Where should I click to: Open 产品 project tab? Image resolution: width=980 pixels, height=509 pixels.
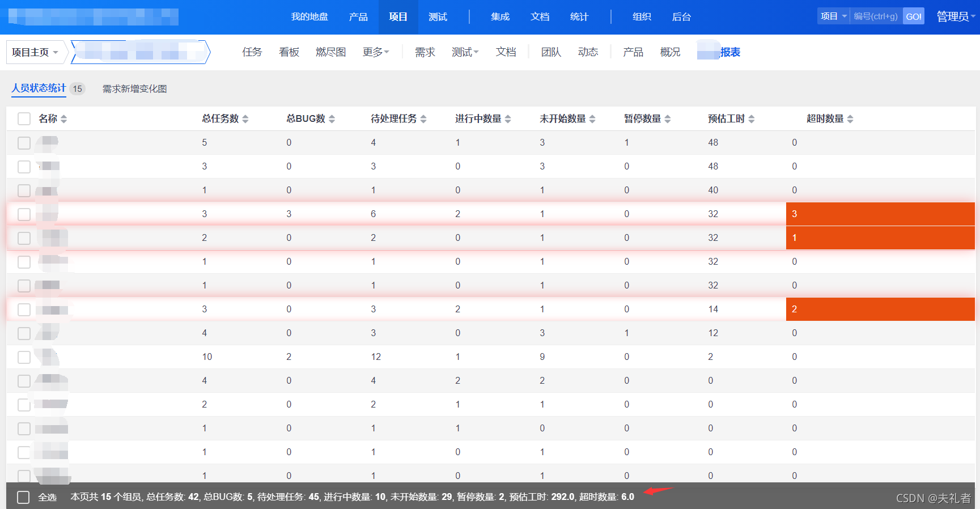(633, 52)
